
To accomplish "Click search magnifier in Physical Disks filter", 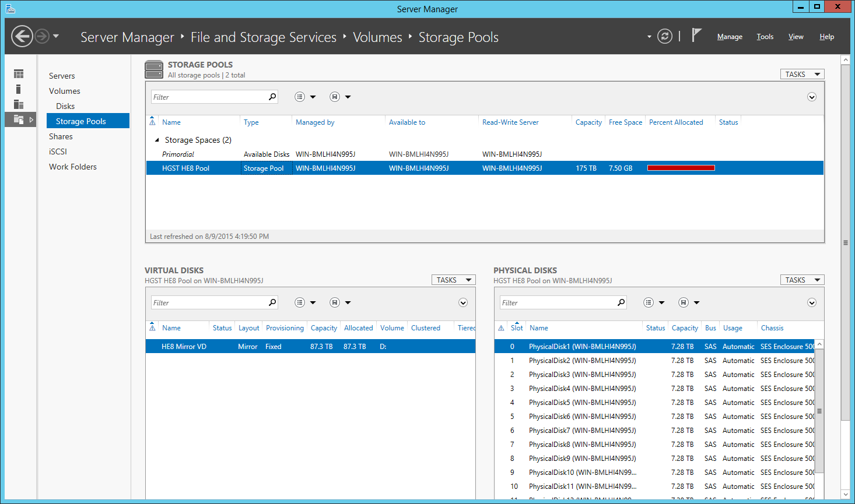I will coord(621,302).
